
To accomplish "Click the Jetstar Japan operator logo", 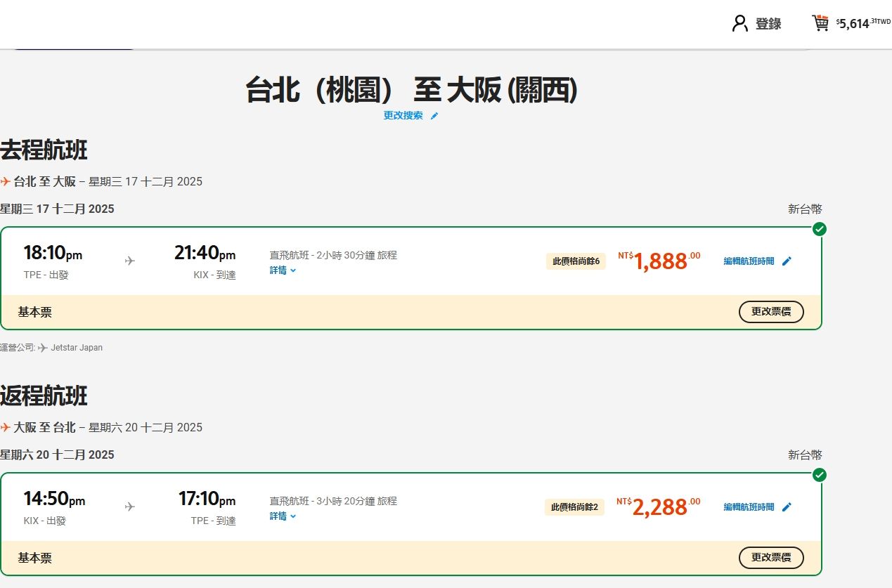I will [43, 348].
